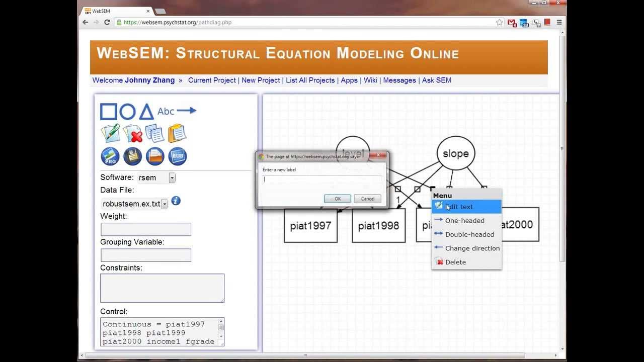The image size is (644, 362).
Task: Choose Edit text in the context menu
Action: pyautogui.click(x=466, y=207)
